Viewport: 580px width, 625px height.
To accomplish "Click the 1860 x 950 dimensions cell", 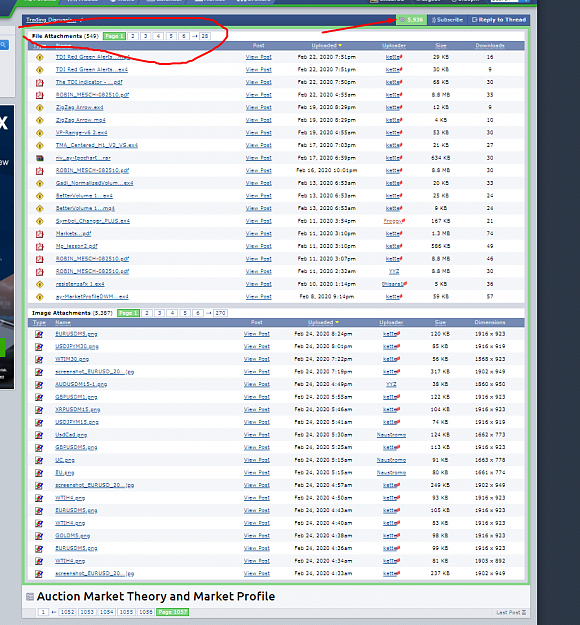I will 490,384.
